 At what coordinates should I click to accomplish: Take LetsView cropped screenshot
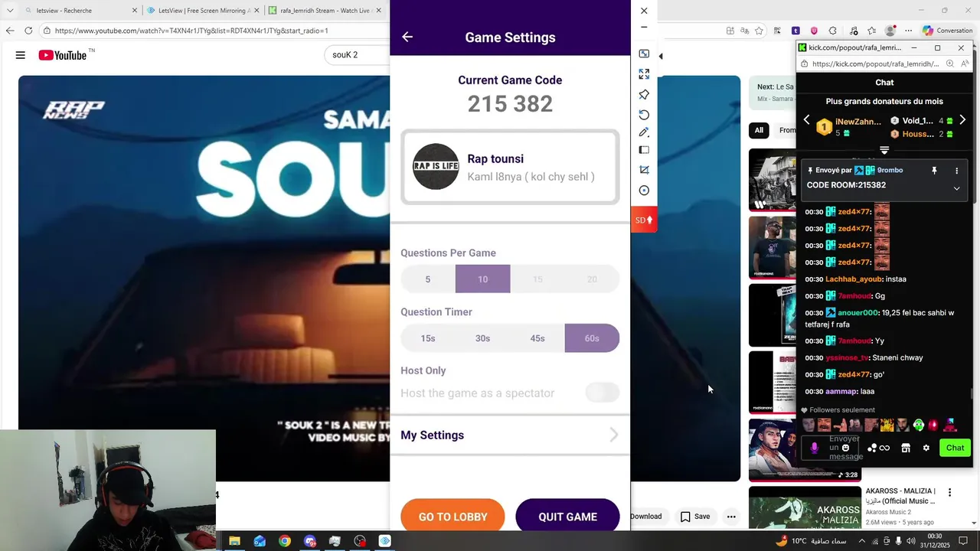pyautogui.click(x=644, y=170)
